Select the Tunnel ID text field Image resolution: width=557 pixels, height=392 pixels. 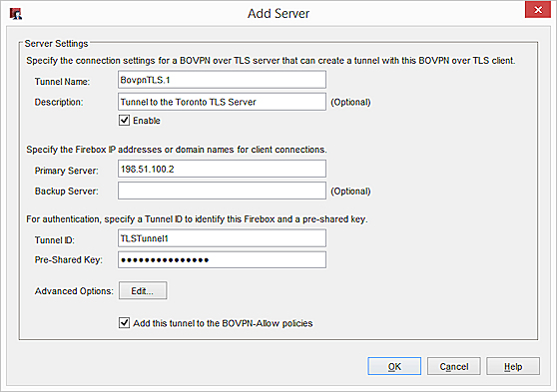(x=222, y=238)
